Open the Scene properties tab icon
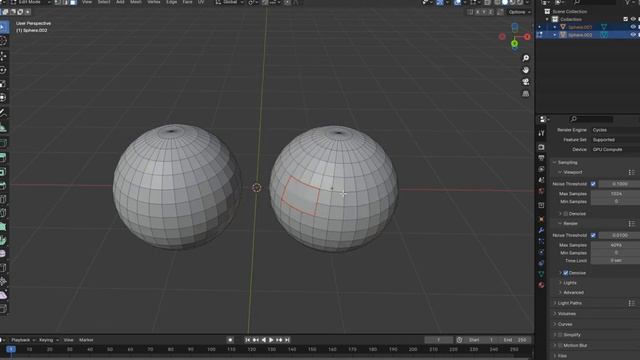The height and width of the screenshot is (360, 640). 541,180
